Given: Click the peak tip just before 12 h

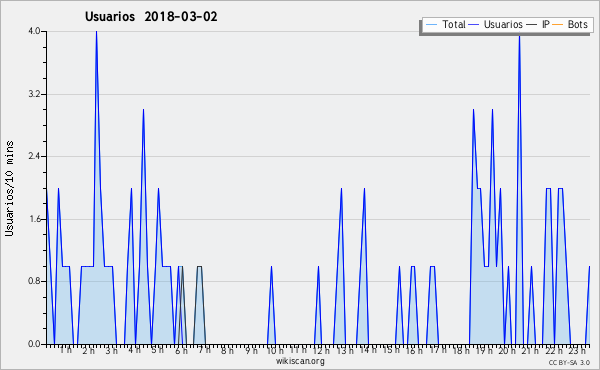Looking at the screenshot, I should click(x=318, y=266).
